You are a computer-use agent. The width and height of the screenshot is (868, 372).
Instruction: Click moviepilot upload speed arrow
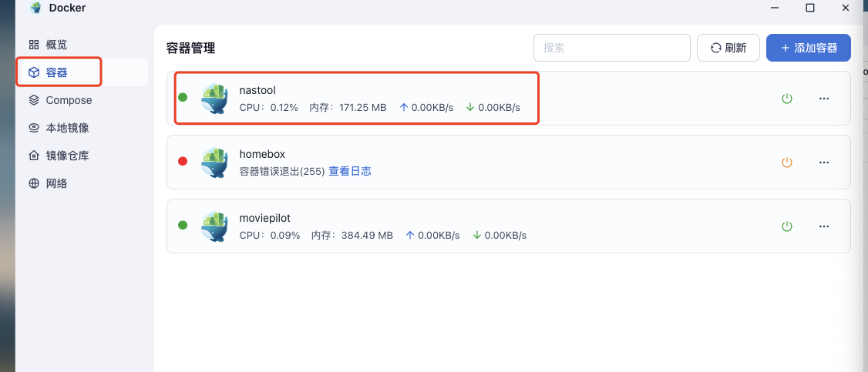pos(410,235)
